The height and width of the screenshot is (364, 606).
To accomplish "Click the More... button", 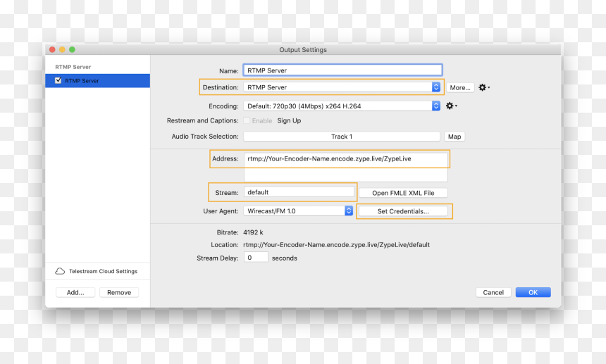I will [460, 87].
